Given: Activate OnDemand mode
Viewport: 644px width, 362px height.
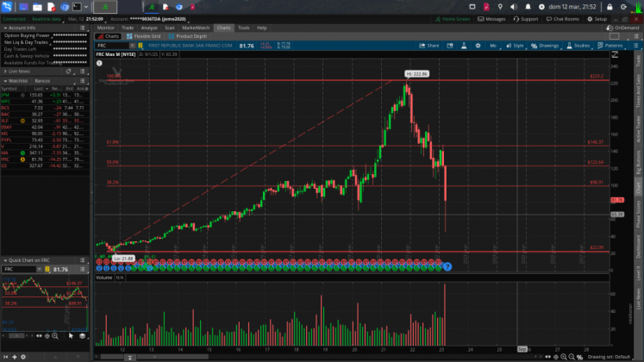Looking at the screenshot, I should 622,28.
